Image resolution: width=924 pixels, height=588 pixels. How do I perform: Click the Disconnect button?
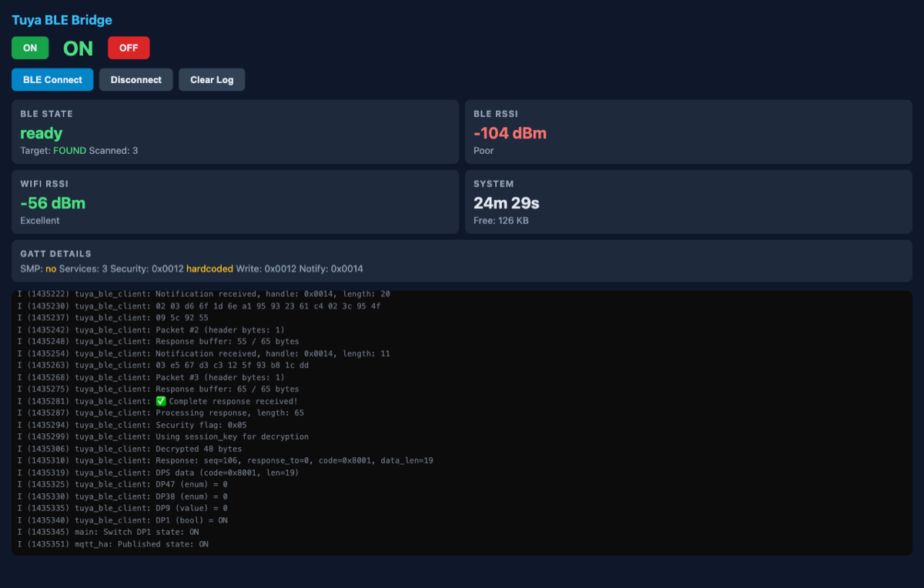coord(136,79)
